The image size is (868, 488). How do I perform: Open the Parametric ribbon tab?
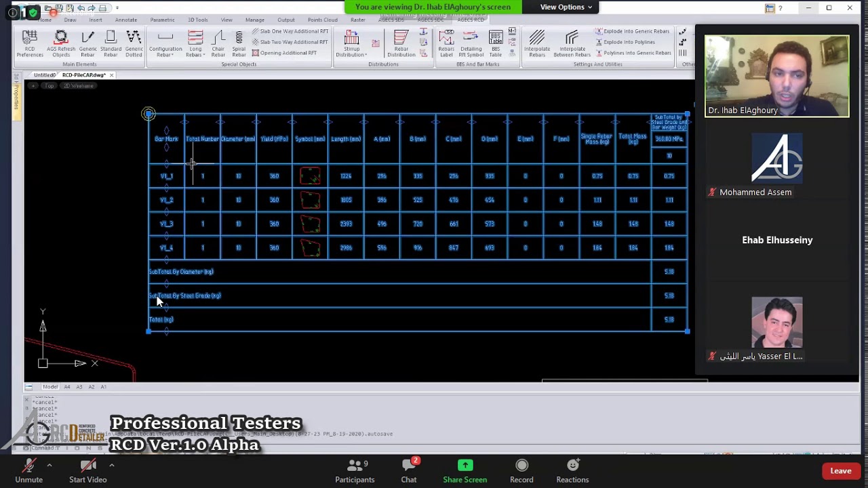click(x=162, y=20)
